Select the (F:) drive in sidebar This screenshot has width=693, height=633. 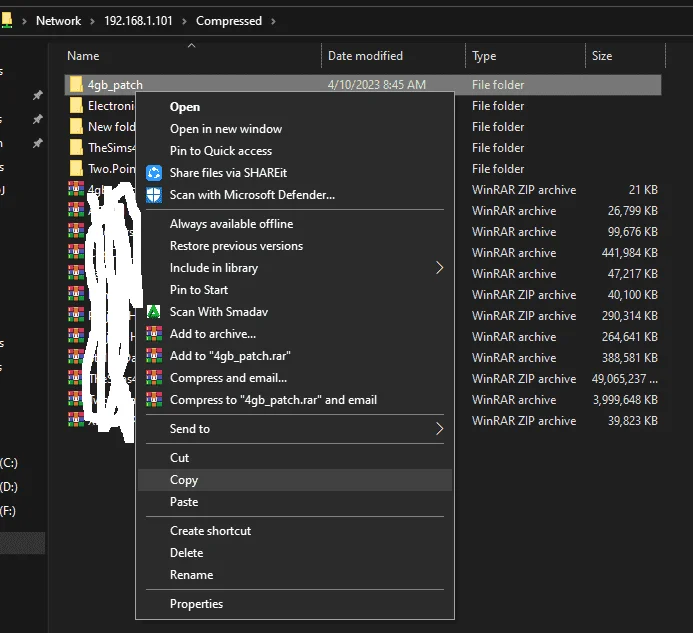pos(8,511)
